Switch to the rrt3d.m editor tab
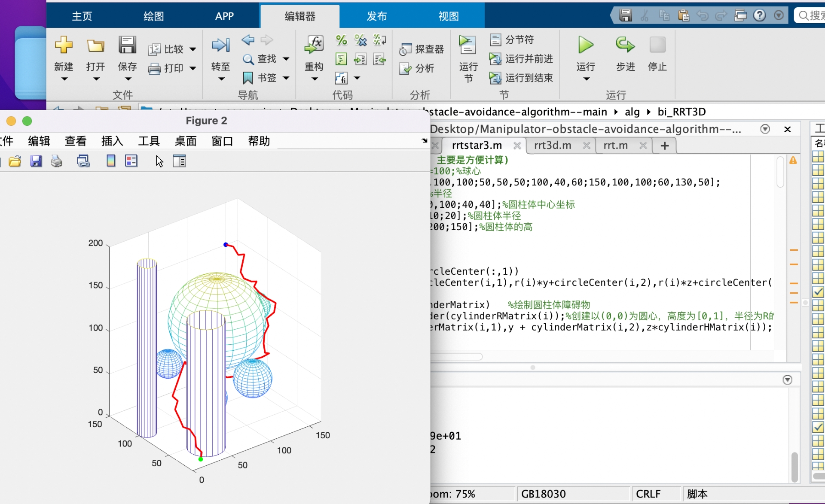This screenshot has height=504, width=825. [x=553, y=146]
